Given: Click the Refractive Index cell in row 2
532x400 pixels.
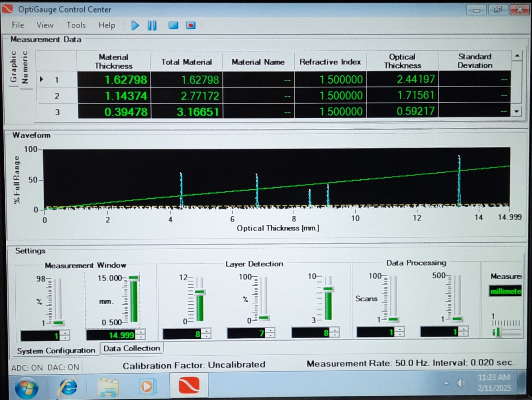Looking at the screenshot, I should [330, 95].
